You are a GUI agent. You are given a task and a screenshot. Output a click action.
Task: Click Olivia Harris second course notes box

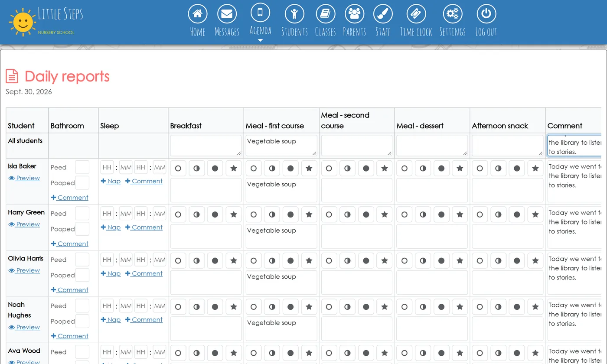coord(357,283)
